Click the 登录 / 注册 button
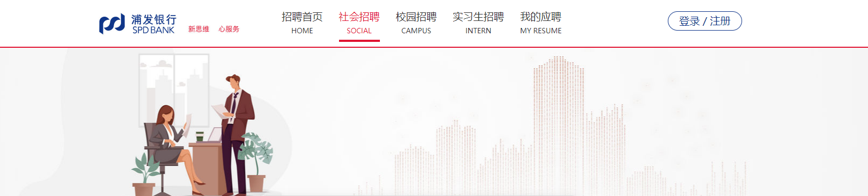Screen dimensions: 868x196 704,21
